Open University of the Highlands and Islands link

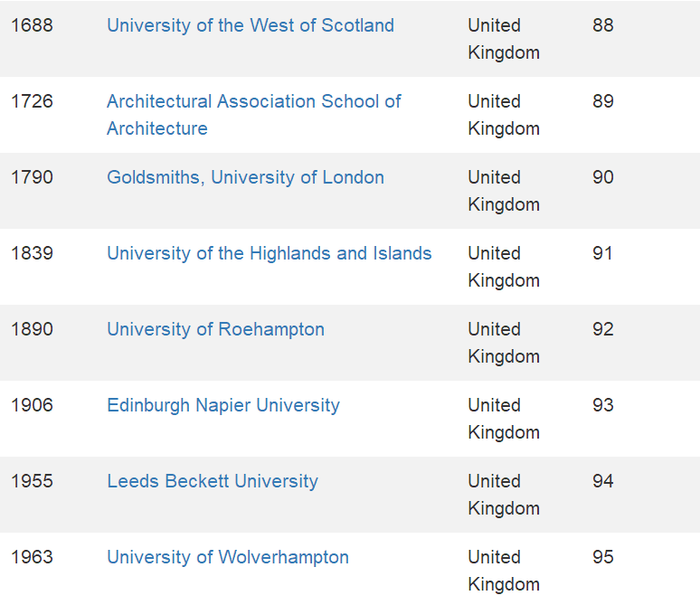[x=270, y=253]
